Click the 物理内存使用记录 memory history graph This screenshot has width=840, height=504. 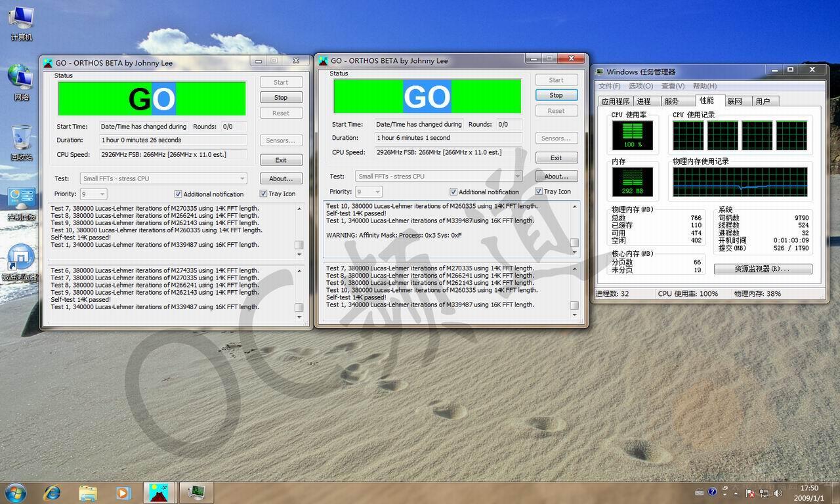tap(740, 182)
